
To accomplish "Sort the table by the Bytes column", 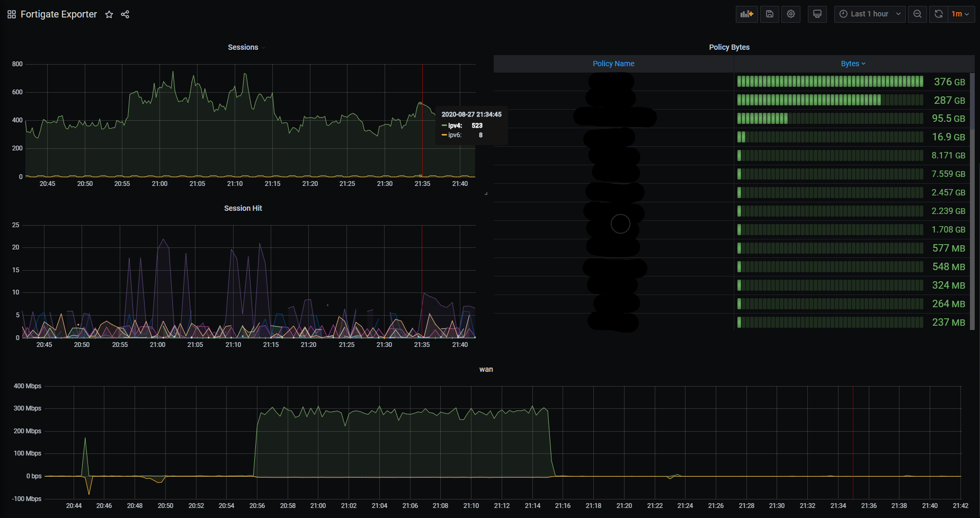I will coord(853,64).
